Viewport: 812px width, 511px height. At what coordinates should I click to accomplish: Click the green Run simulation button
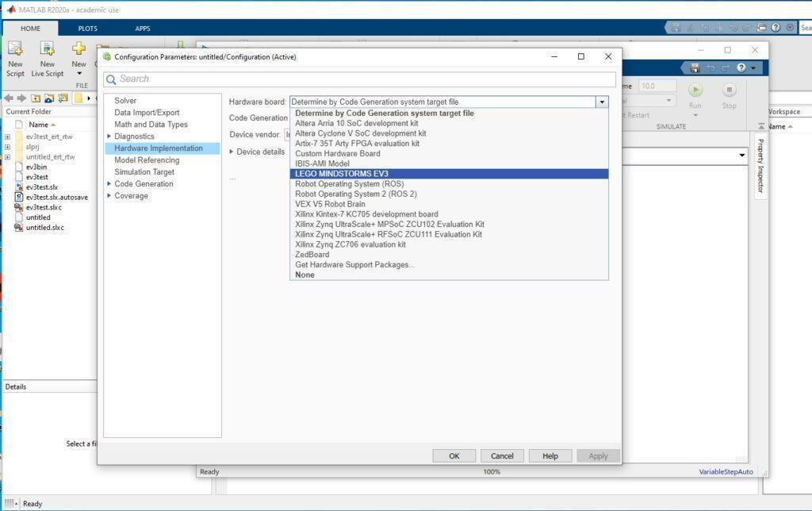click(x=695, y=90)
